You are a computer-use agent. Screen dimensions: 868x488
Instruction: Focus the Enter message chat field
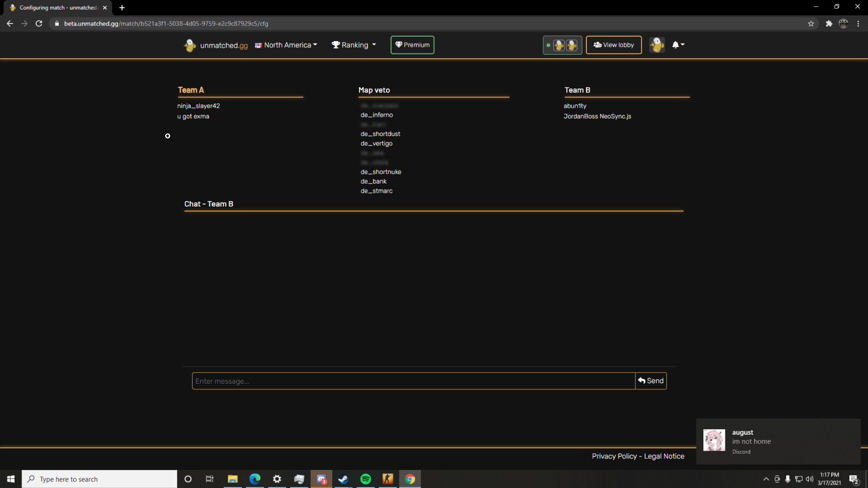tap(414, 381)
